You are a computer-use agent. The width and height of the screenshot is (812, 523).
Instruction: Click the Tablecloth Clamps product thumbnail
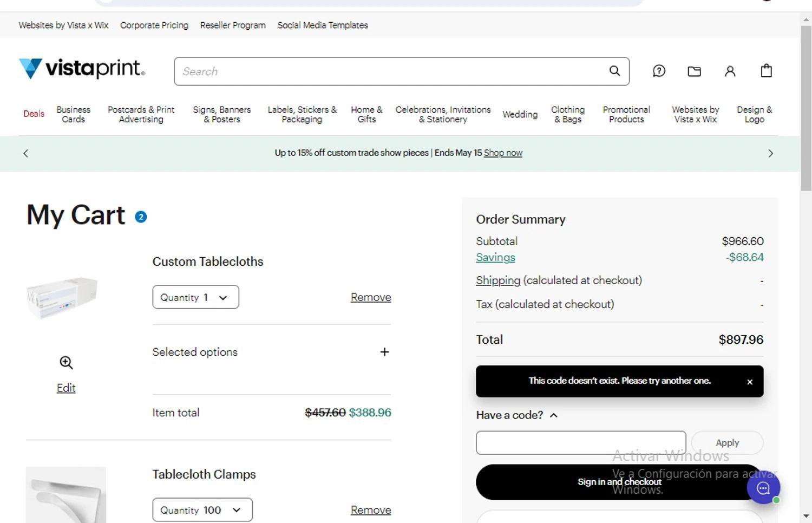tap(66, 495)
